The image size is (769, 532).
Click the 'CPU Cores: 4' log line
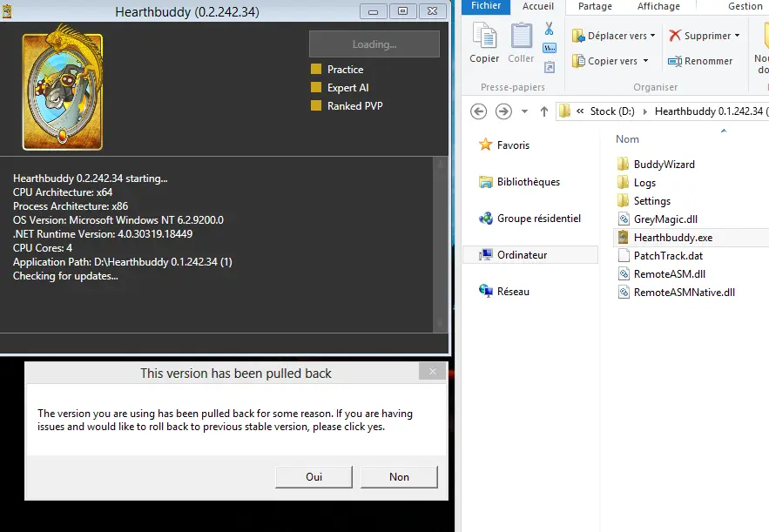click(x=43, y=248)
